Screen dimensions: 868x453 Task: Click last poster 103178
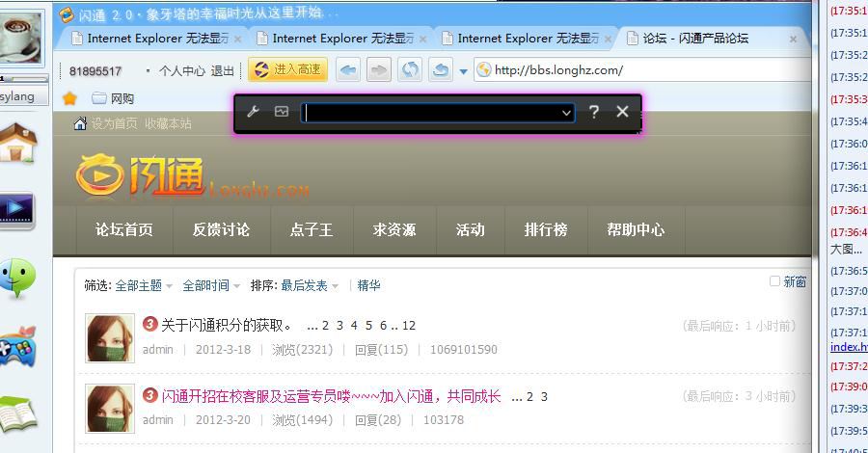(x=444, y=420)
